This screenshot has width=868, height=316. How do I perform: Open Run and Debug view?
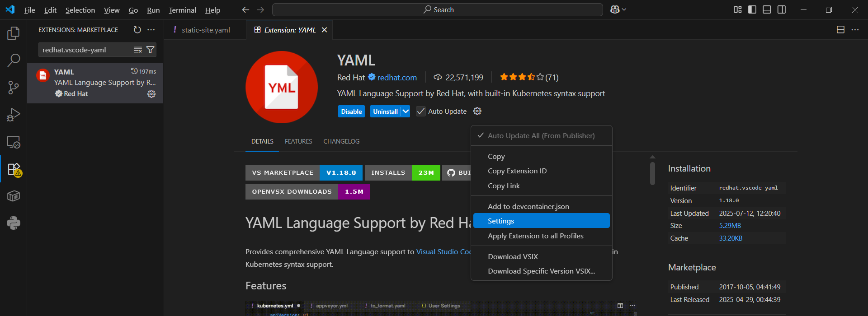point(14,115)
